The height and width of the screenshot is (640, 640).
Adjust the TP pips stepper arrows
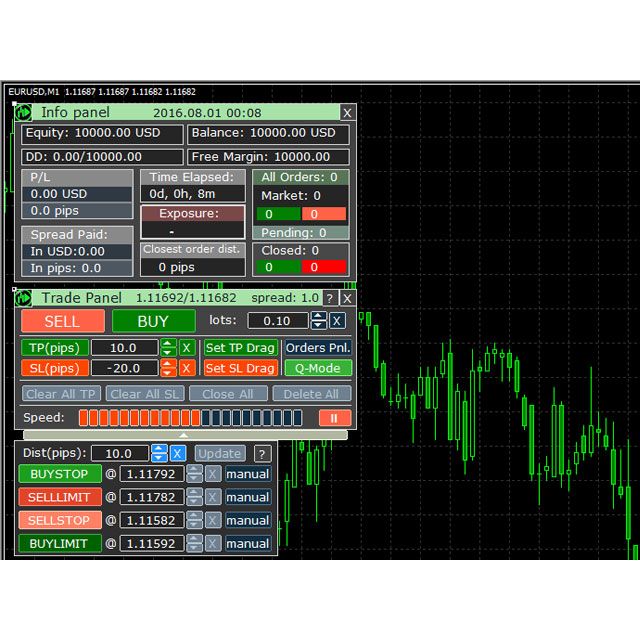click(x=168, y=348)
